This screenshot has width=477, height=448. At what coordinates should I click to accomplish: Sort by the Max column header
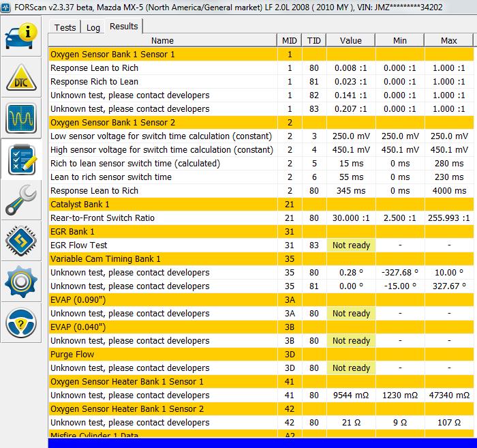coord(448,40)
